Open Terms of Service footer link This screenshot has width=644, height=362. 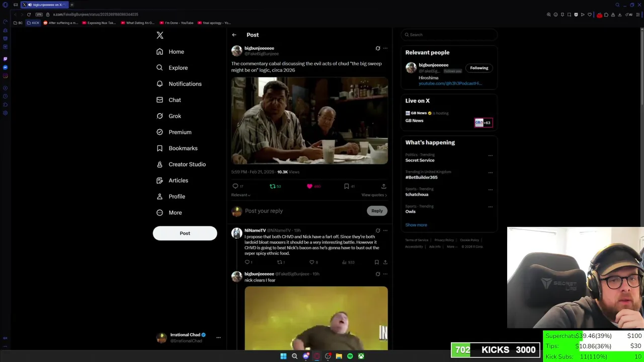pyautogui.click(x=417, y=240)
